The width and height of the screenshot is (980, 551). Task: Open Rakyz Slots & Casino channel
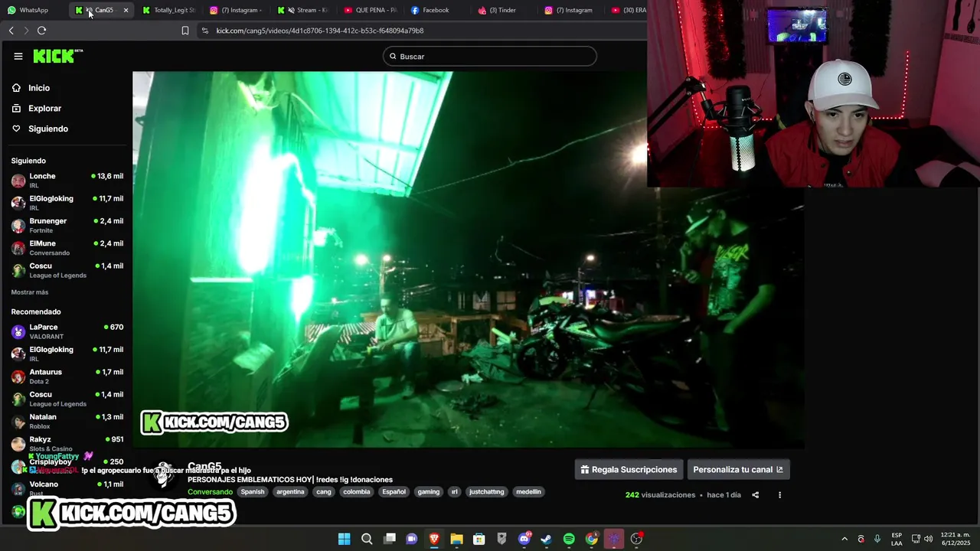click(67, 444)
